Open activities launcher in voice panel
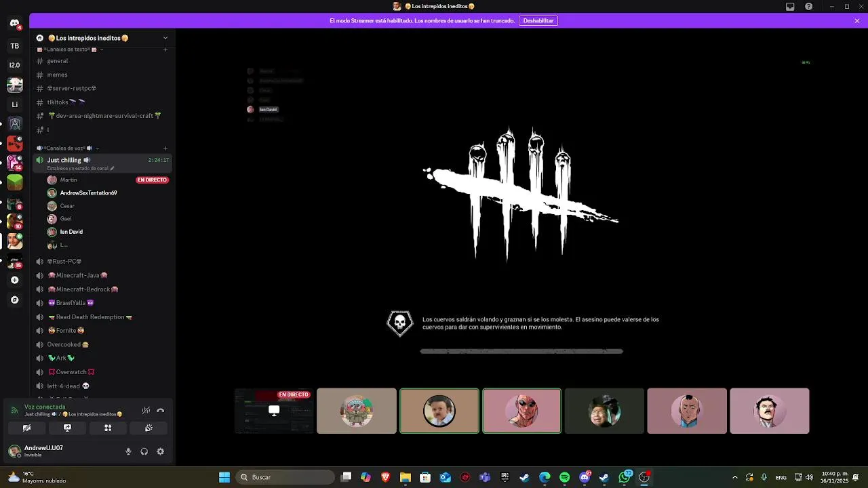 coord(108,428)
